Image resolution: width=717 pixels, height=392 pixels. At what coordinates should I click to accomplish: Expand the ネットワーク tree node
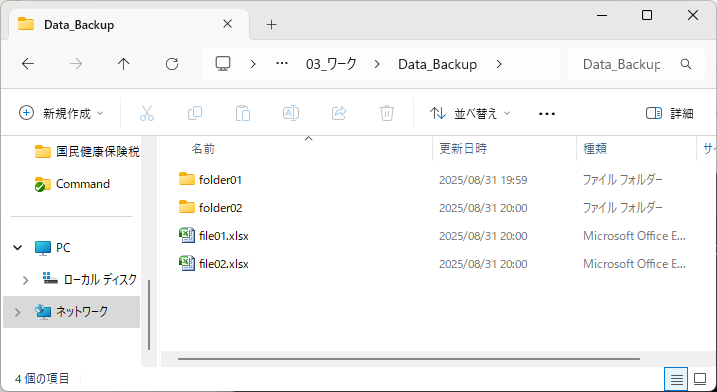pos(17,312)
